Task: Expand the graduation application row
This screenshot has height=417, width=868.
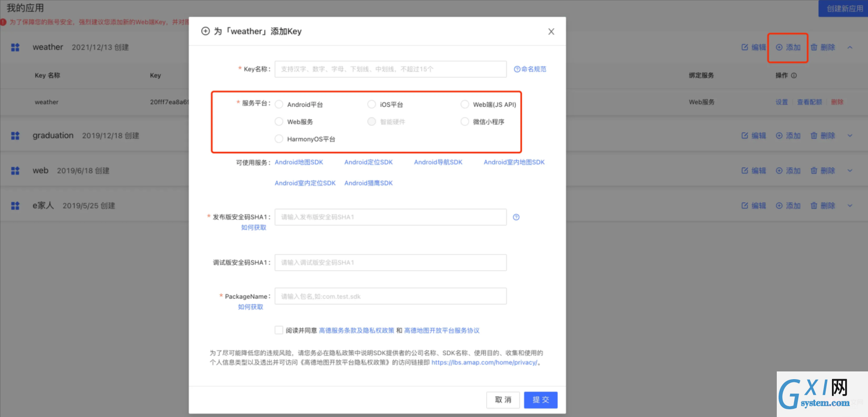Action: pyautogui.click(x=850, y=136)
